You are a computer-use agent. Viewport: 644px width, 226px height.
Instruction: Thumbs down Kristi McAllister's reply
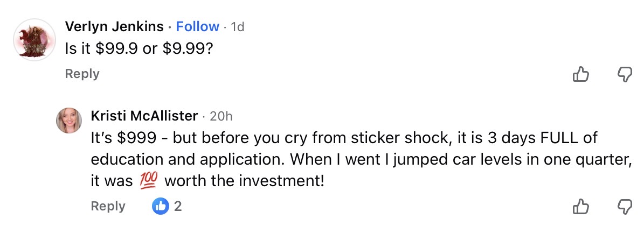click(624, 206)
